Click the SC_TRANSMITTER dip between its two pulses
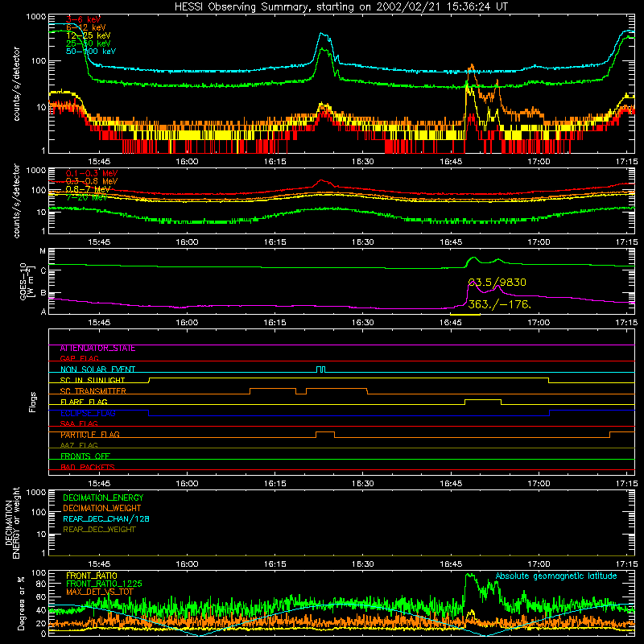This screenshot has height=644, width=644. coord(301,394)
